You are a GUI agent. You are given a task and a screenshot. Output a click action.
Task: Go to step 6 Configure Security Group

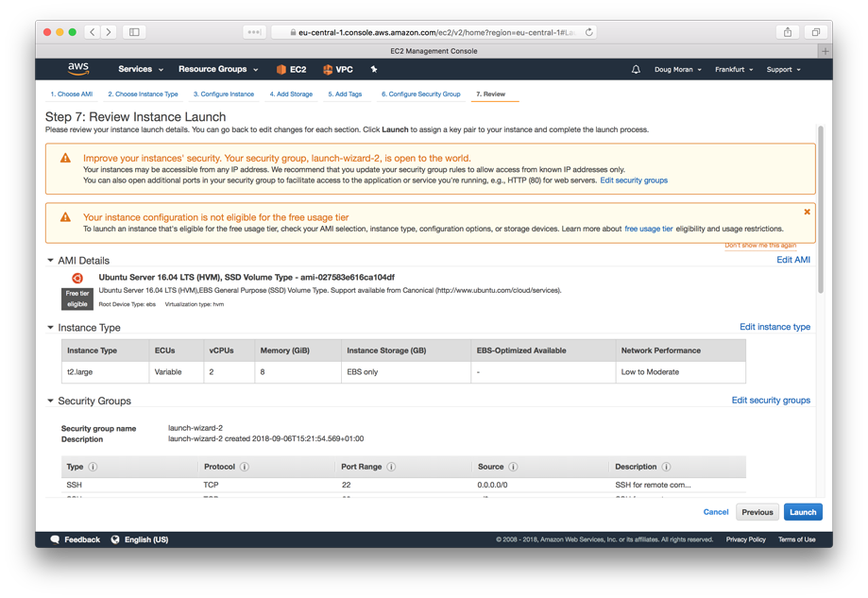click(x=420, y=94)
